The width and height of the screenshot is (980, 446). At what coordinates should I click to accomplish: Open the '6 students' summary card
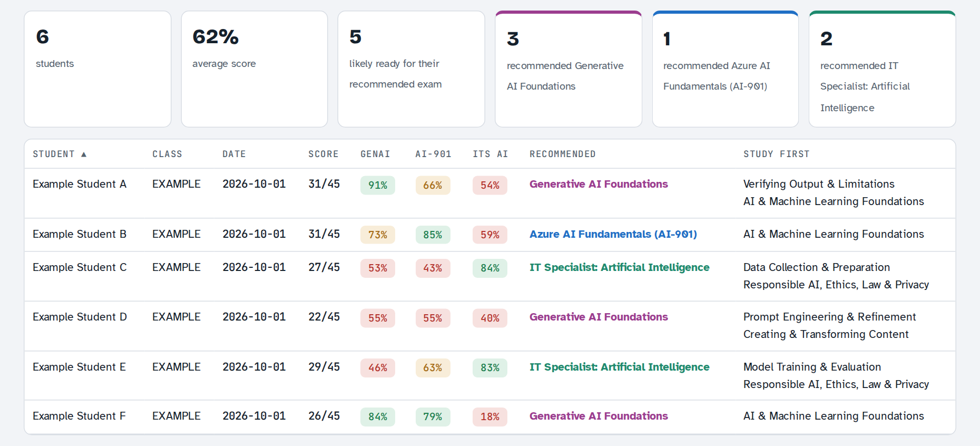(97, 69)
